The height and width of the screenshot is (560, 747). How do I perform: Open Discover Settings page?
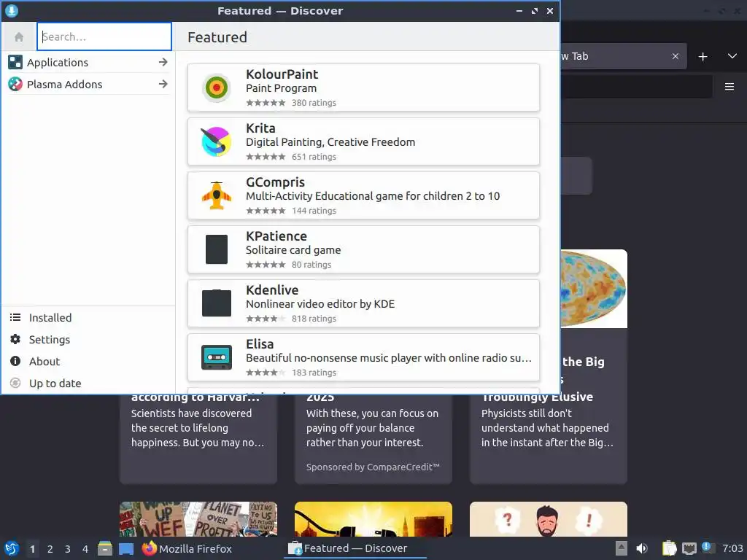tap(88, 340)
